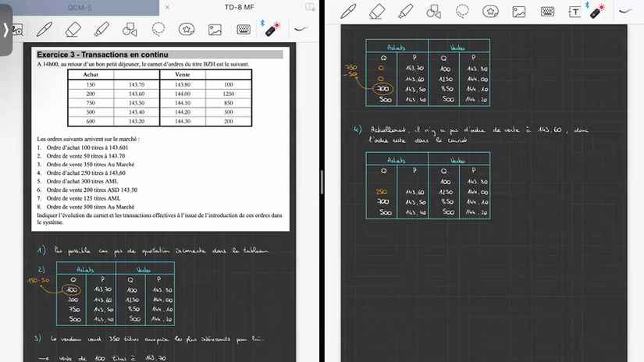
Task: Click the line "Ordre de vente 350 titres Au Marché"
Action: [x=91, y=164]
